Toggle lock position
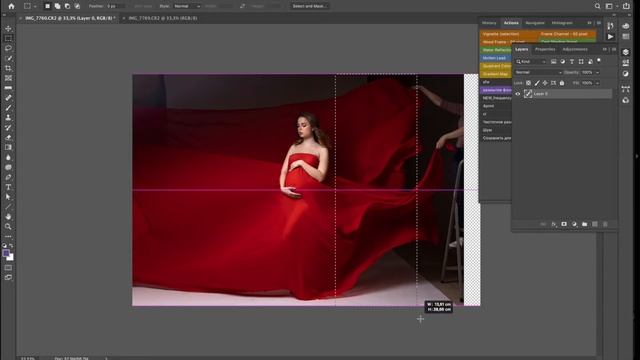Viewport: 640px width, 360px height. click(545, 83)
